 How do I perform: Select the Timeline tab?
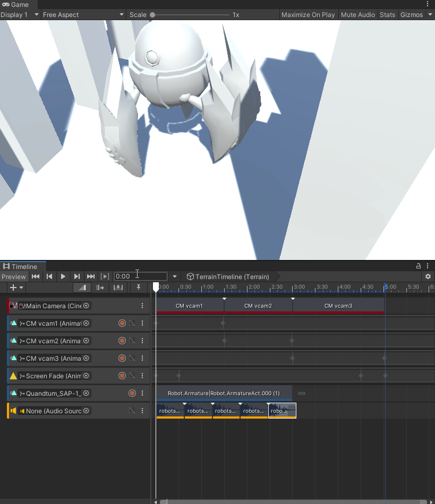pos(21,266)
